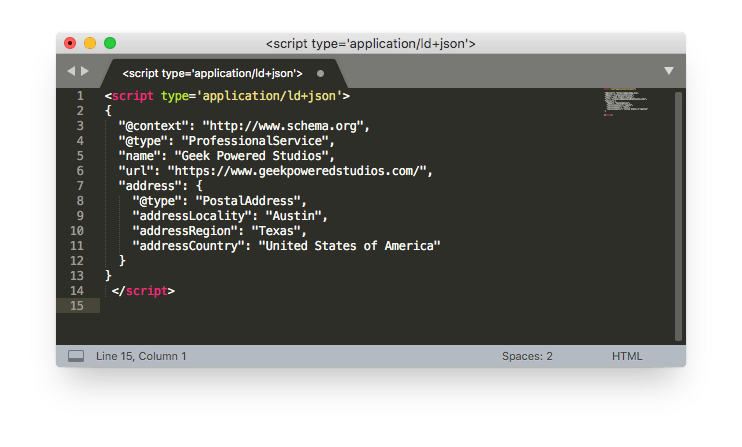The width and height of the screenshot is (742, 447).
Task: Click the 'application/ld+json' string value
Action: (x=269, y=96)
